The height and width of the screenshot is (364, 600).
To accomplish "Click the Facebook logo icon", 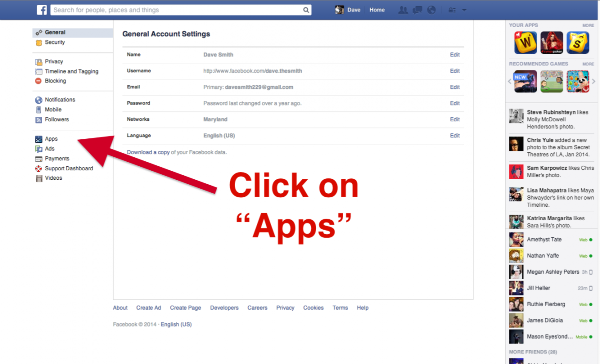I will [42, 10].
